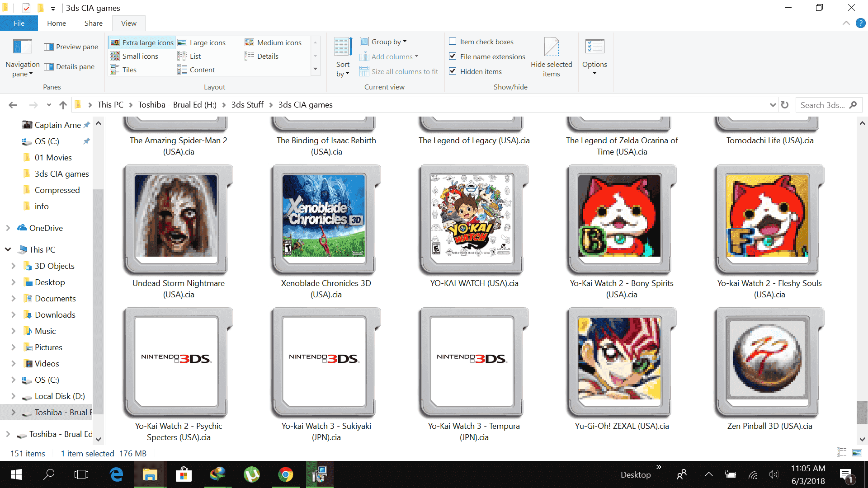
Task: Open Google Chrome from taskbar
Action: (285, 474)
